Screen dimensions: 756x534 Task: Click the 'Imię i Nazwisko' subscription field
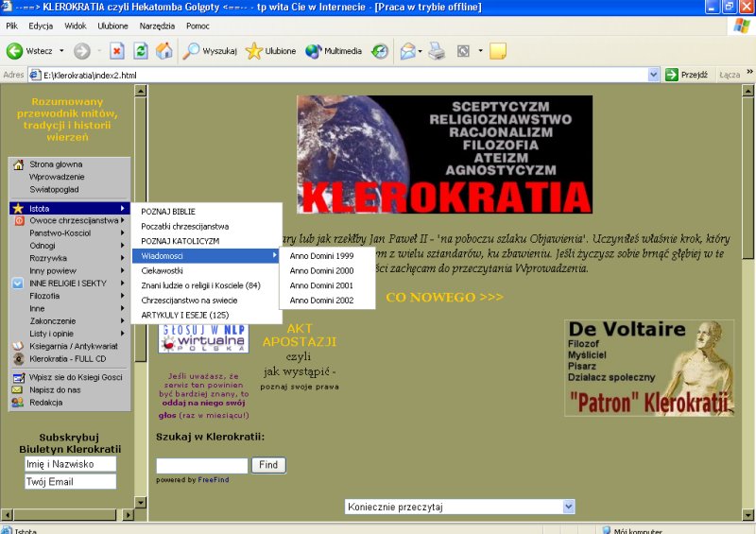(71, 464)
